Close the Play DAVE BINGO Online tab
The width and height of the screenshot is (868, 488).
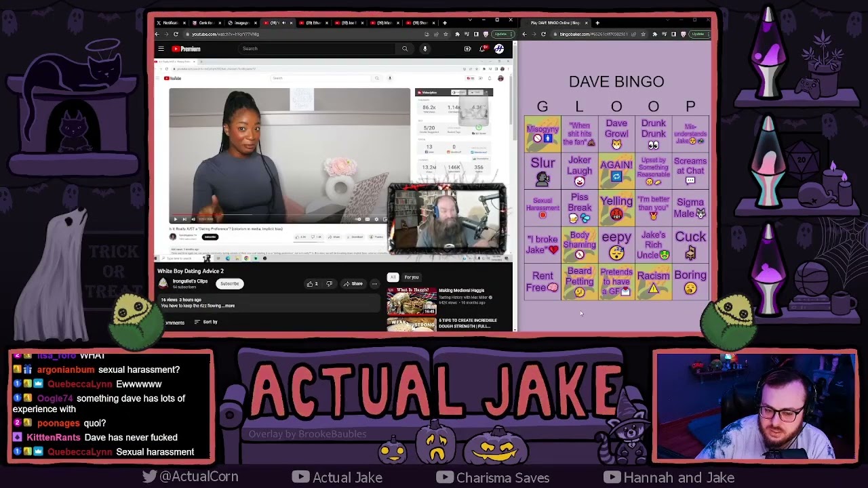[587, 23]
